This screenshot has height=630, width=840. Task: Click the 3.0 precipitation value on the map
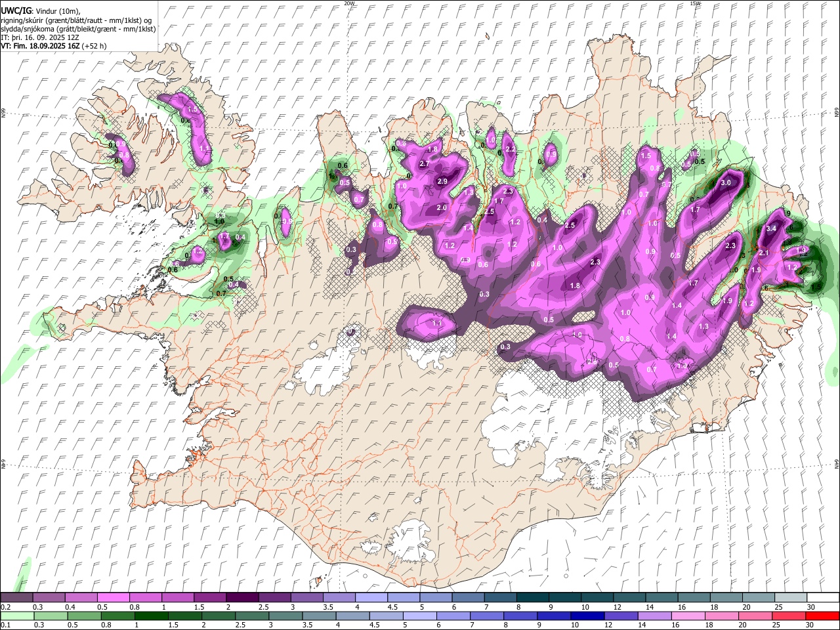[726, 183]
